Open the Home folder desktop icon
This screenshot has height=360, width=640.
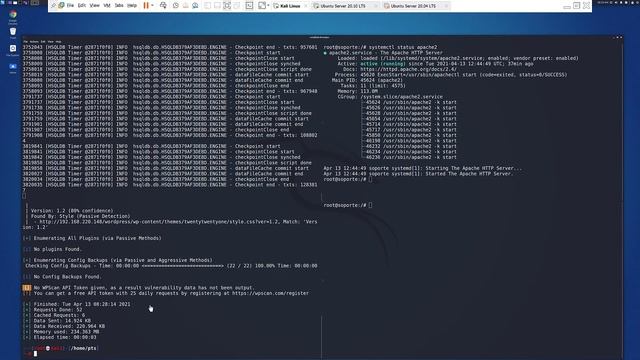click(13, 68)
